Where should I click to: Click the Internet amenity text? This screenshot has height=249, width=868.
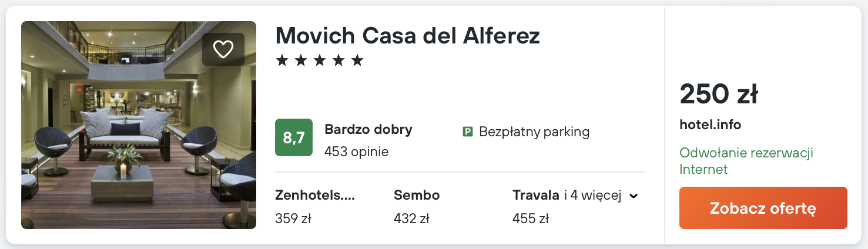tap(703, 169)
